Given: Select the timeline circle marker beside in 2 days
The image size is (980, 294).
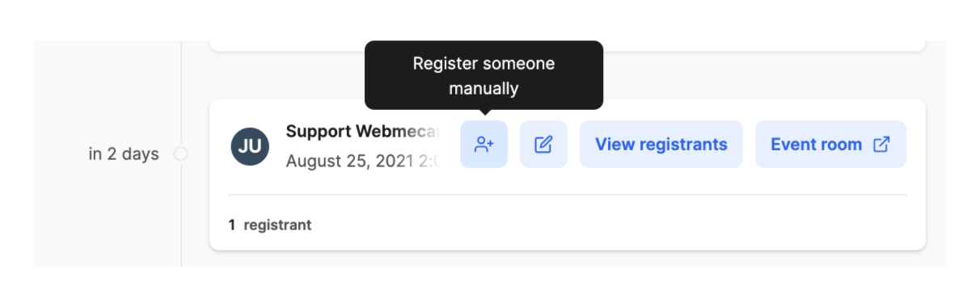Looking at the screenshot, I should tap(181, 153).
